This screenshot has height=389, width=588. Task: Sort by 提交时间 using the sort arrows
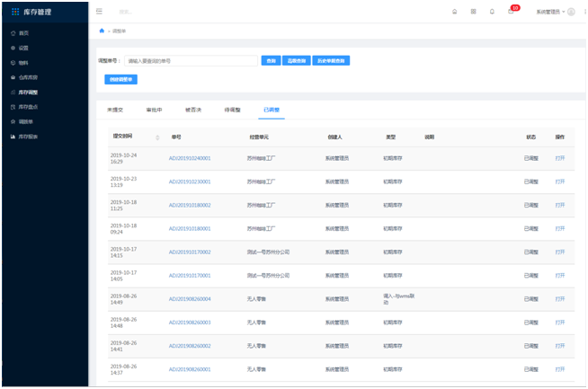coord(157,137)
